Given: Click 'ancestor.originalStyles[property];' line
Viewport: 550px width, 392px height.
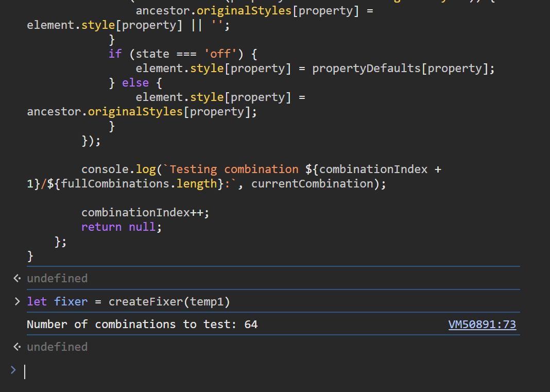Looking at the screenshot, I should pos(142,112).
